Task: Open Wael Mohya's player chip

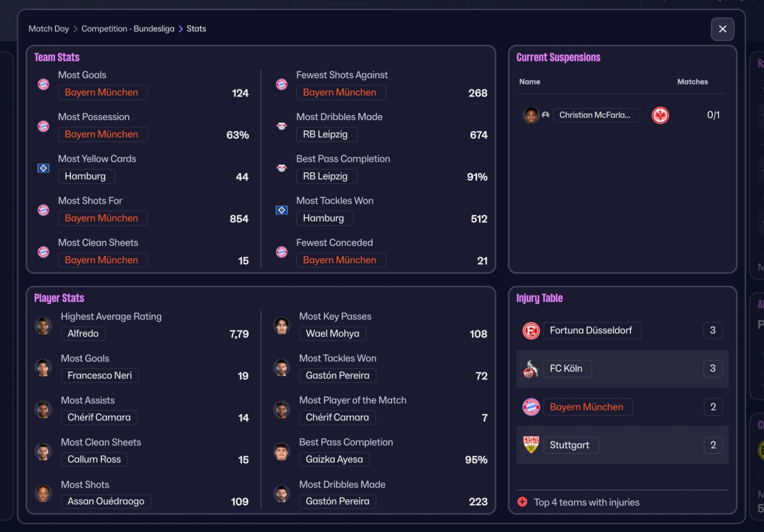Action: pyautogui.click(x=332, y=333)
